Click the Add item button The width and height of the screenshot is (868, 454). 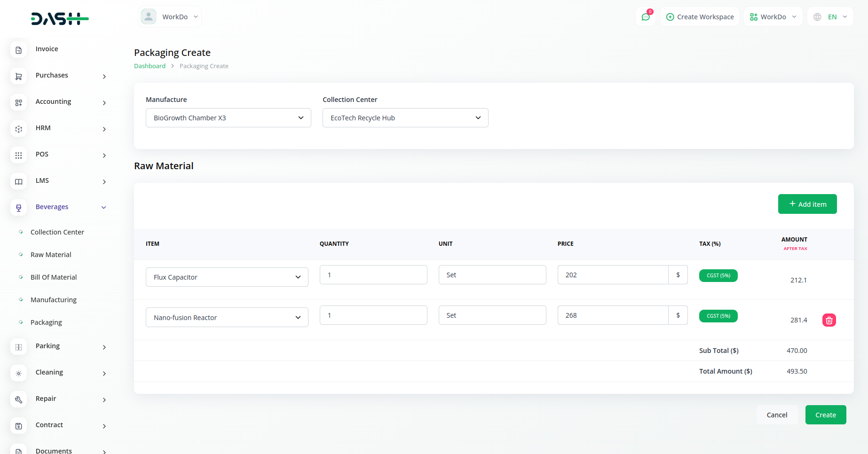pyautogui.click(x=807, y=204)
